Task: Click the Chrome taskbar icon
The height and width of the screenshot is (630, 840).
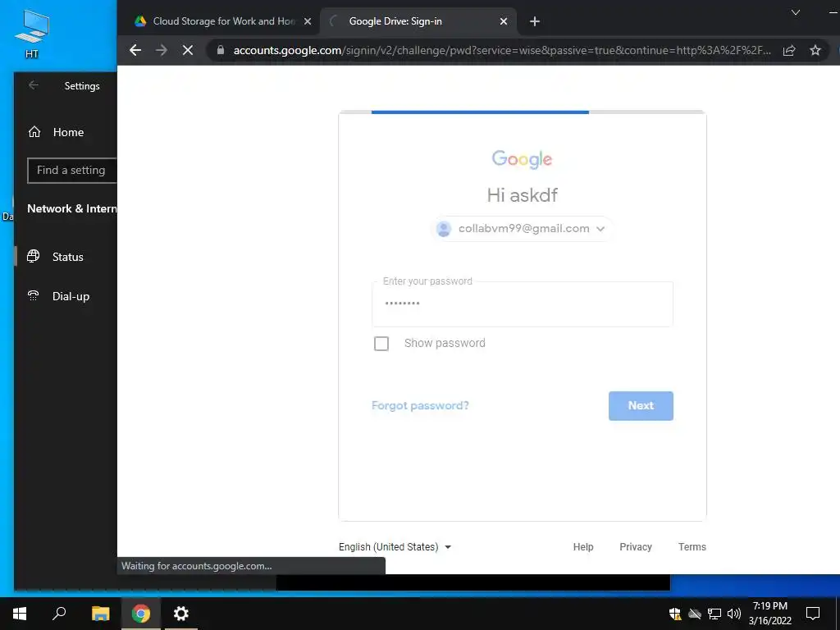Action: 141,614
